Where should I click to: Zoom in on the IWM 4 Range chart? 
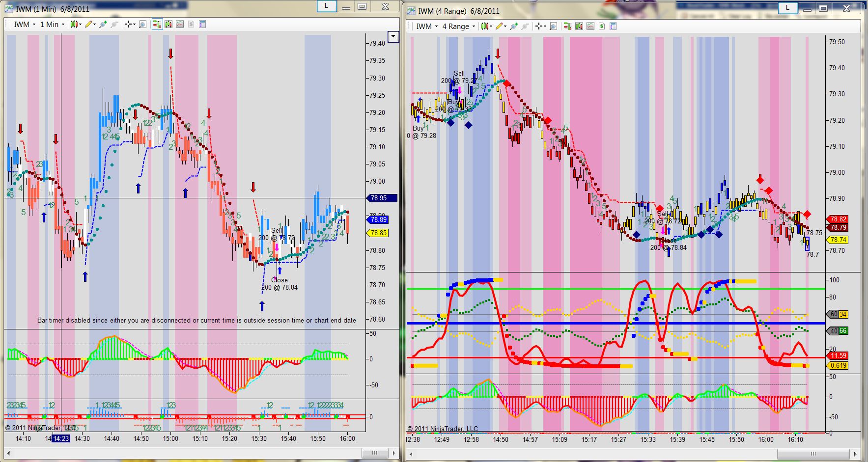point(514,26)
